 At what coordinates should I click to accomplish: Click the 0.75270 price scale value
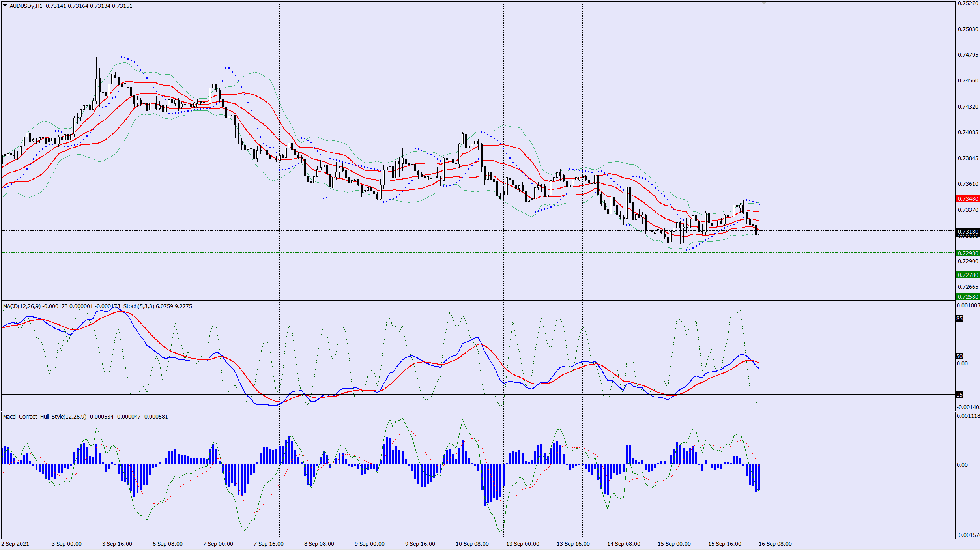coord(968,3)
